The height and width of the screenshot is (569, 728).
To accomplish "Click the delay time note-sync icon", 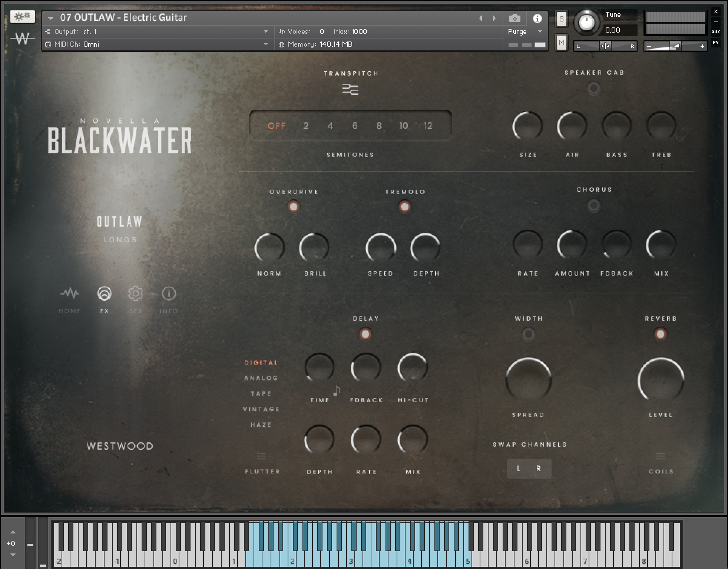I will coord(337,390).
